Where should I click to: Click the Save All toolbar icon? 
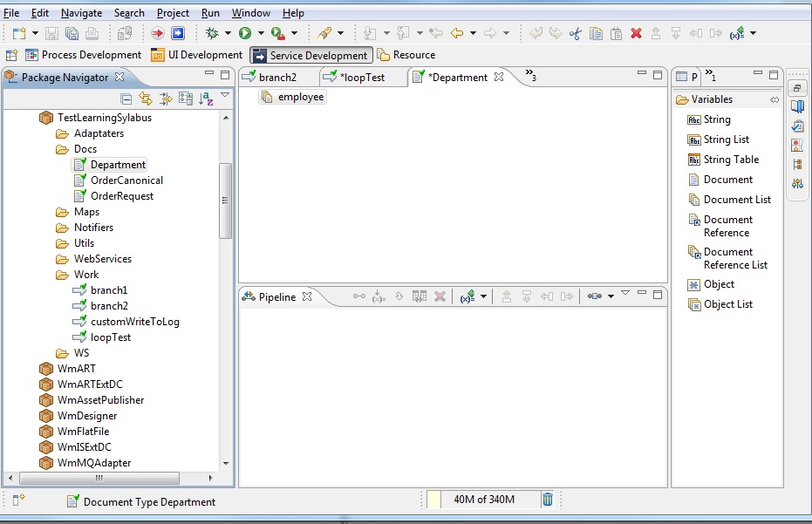click(x=72, y=34)
